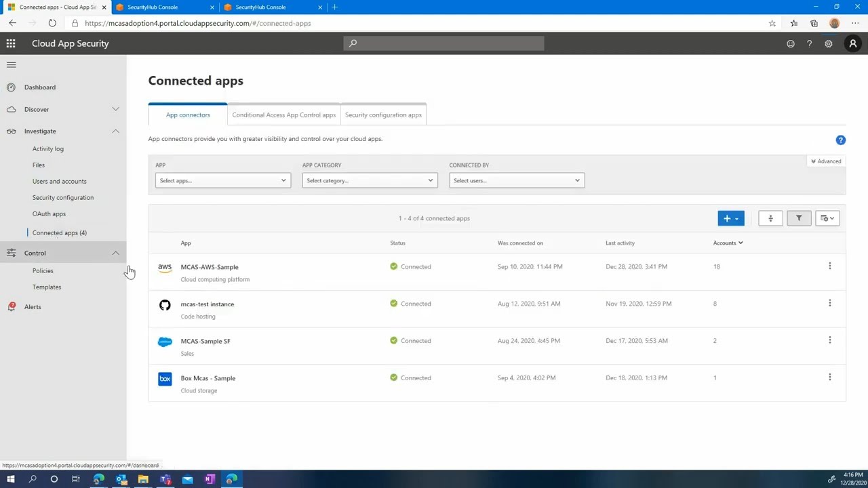Screen dimensions: 868x488
Task: Open Users and accounts in sidebar
Action: [60, 182]
